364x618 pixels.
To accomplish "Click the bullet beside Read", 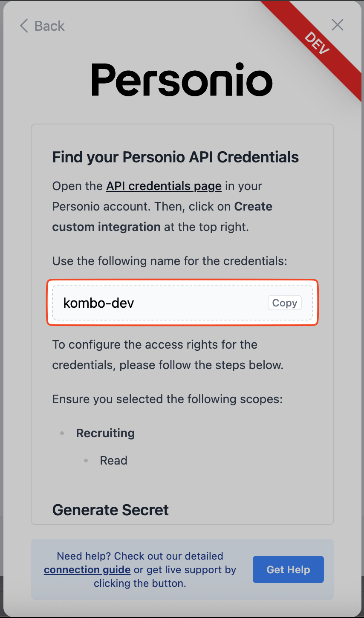I will 86,460.
